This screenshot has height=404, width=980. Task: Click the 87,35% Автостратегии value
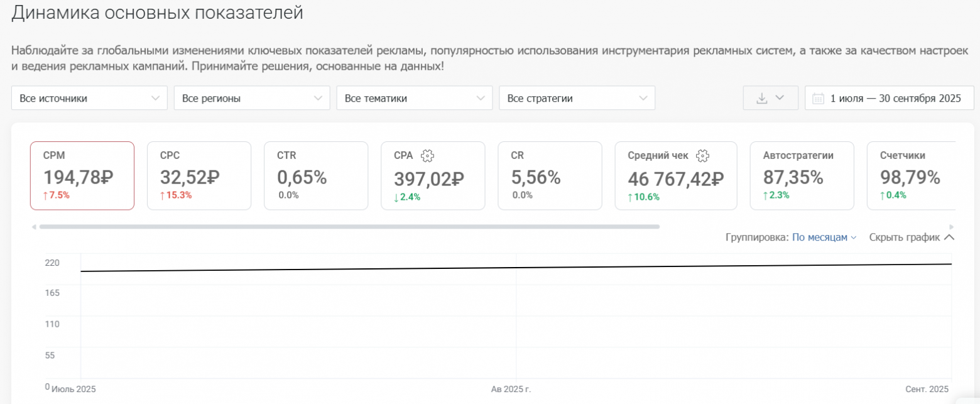pos(793,177)
